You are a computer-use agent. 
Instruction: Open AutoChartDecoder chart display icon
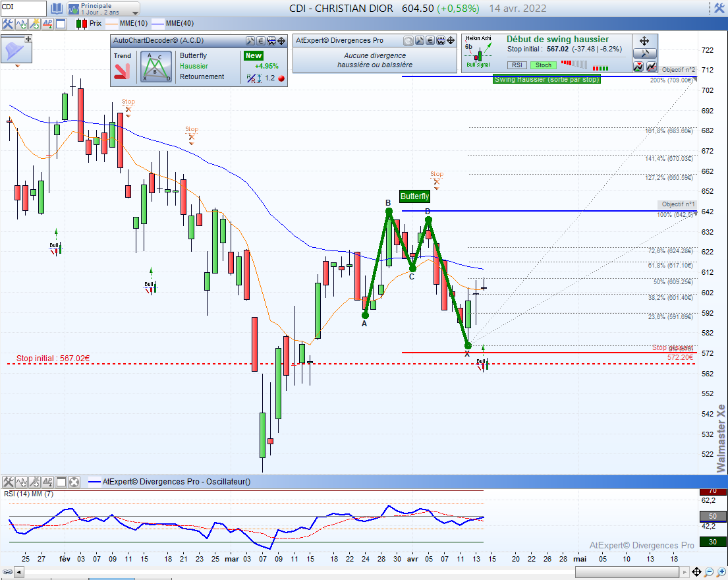(x=271, y=41)
